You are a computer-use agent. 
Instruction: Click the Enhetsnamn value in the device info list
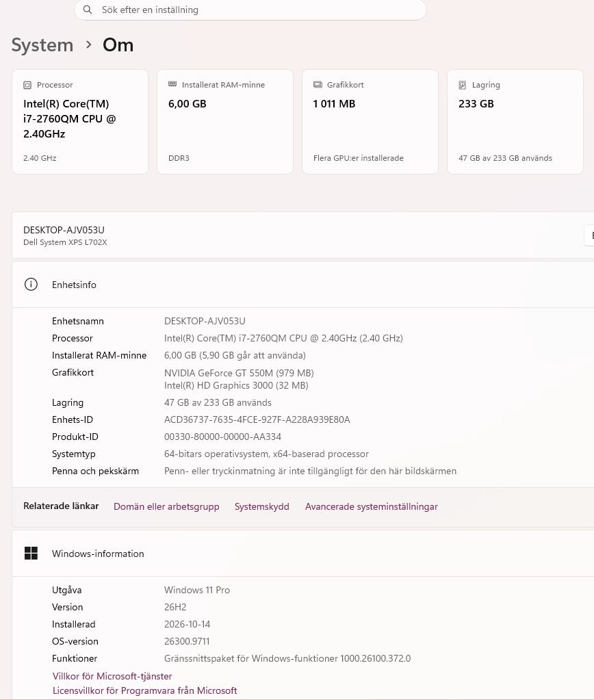tap(205, 321)
